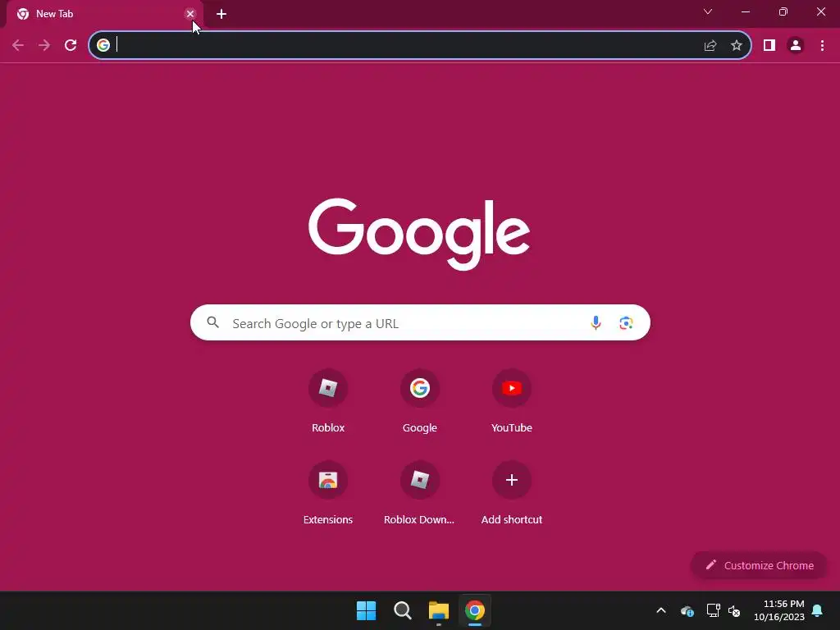
Task: Bookmark this tab with star icon
Action: 737,46
